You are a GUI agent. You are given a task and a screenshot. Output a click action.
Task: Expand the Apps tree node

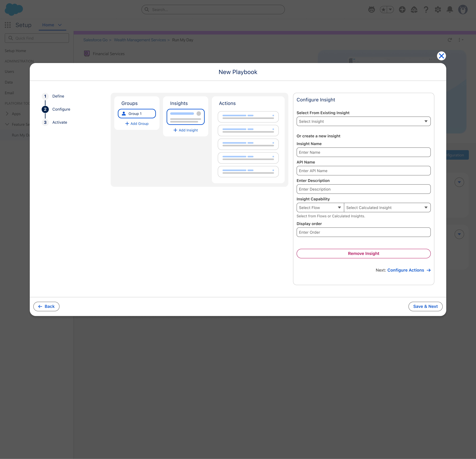pyautogui.click(x=7, y=114)
